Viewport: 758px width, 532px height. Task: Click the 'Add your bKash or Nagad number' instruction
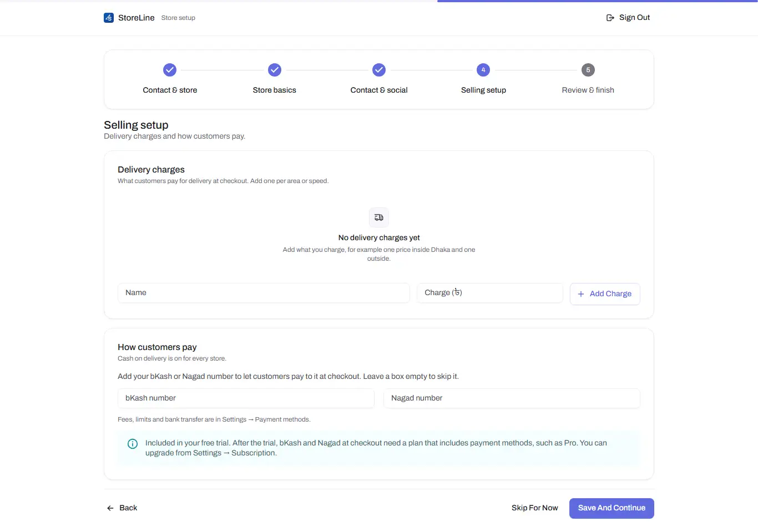pos(288,376)
